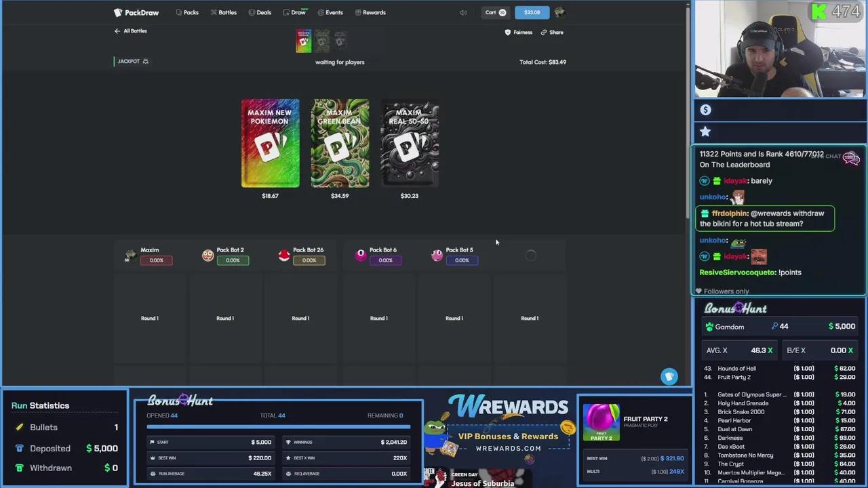The width and height of the screenshot is (868, 488).
Task: Click Maxim's player avatar
Action: point(130,255)
